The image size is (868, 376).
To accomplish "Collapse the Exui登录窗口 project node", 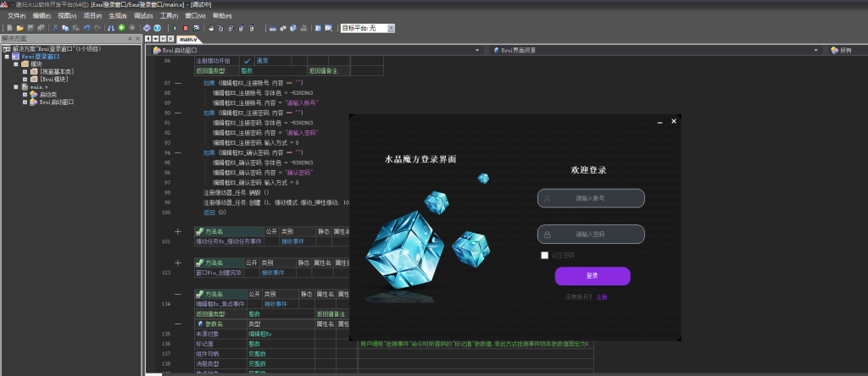I will point(7,57).
